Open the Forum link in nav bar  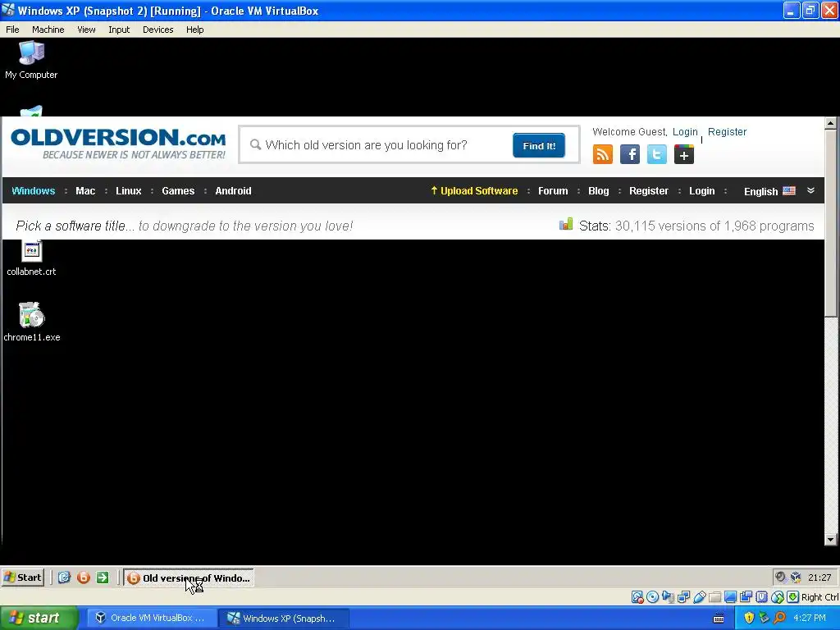click(553, 190)
